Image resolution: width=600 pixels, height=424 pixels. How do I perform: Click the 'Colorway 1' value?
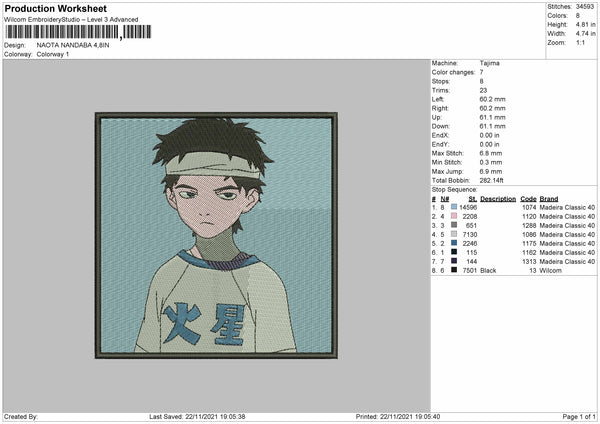[53, 54]
